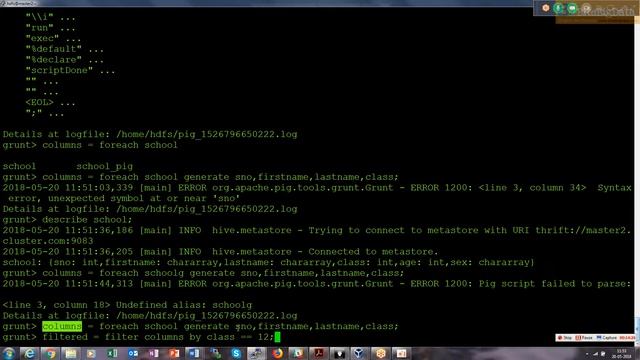This screenshot has height=360, width=640.
Task: Open File Explorer from the taskbar
Action: click(x=71, y=353)
